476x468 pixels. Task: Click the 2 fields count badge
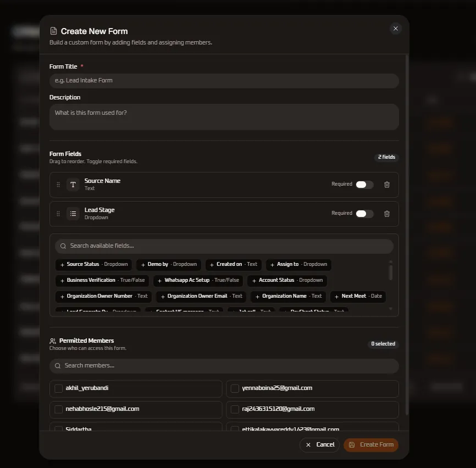point(386,157)
